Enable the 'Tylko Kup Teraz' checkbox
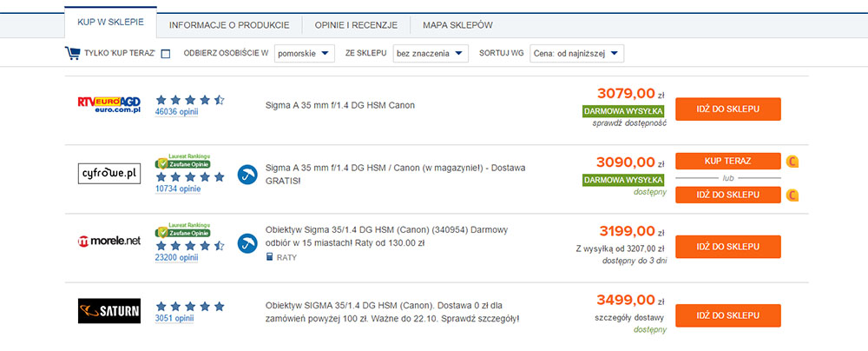 tap(166, 54)
